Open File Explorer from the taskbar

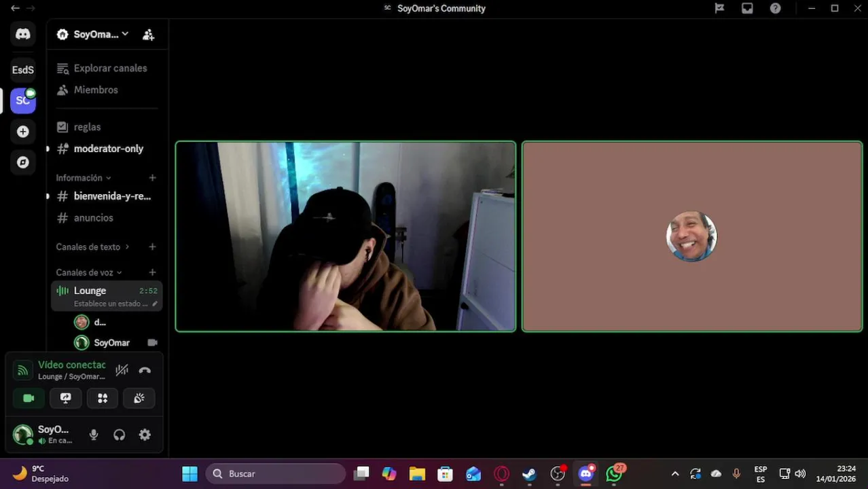417,473
